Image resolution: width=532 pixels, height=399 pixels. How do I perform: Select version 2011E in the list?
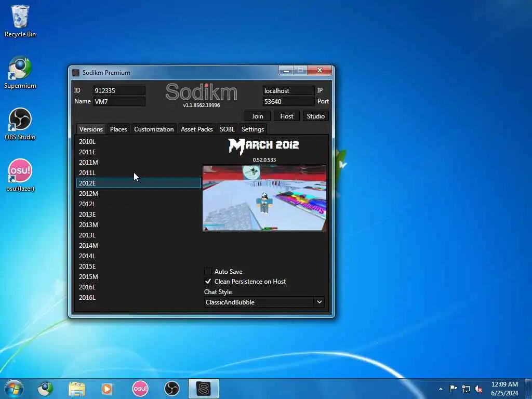[139, 152]
